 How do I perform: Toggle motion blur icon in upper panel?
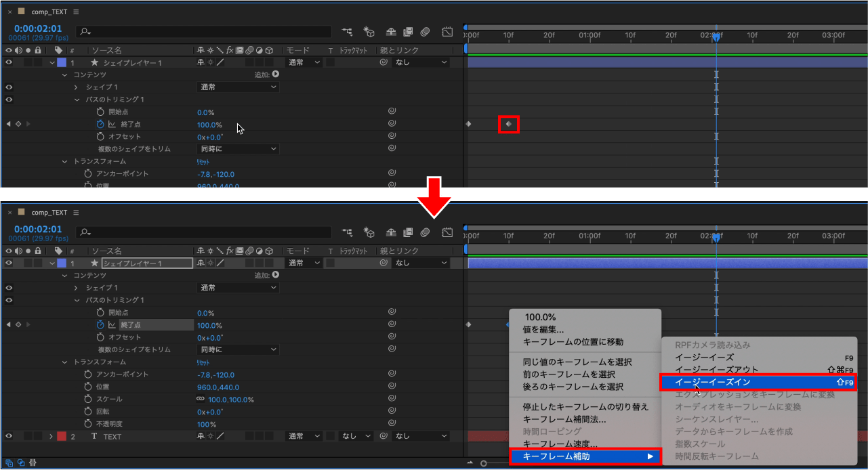[425, 32]
